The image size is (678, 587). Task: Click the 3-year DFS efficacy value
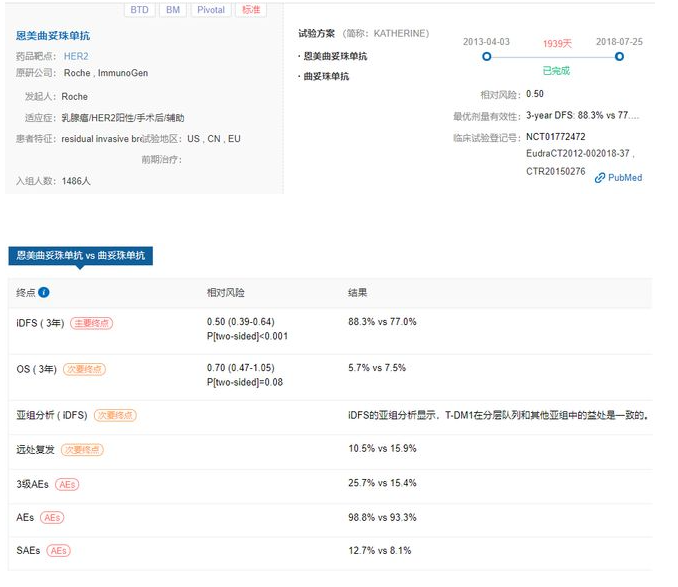582,115
